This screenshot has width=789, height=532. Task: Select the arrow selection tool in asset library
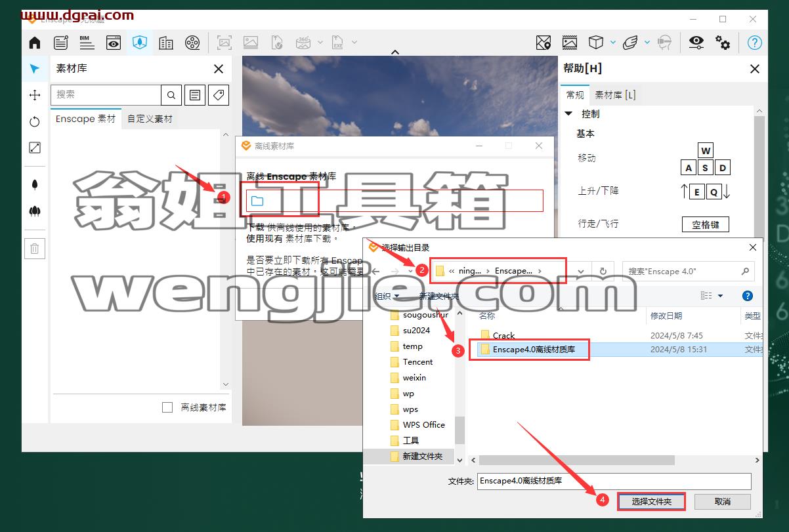pyautogui.click(x=35, y=69)
